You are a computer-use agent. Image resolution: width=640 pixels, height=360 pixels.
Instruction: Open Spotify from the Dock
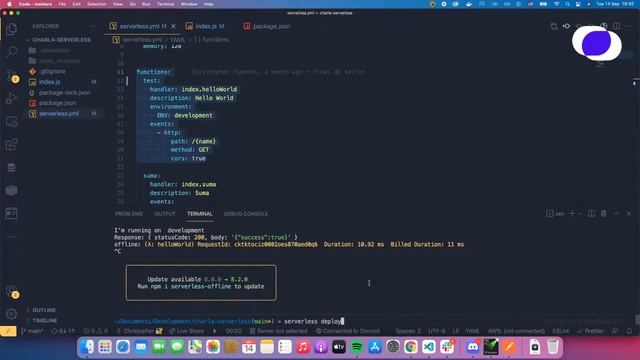point(357,347)
